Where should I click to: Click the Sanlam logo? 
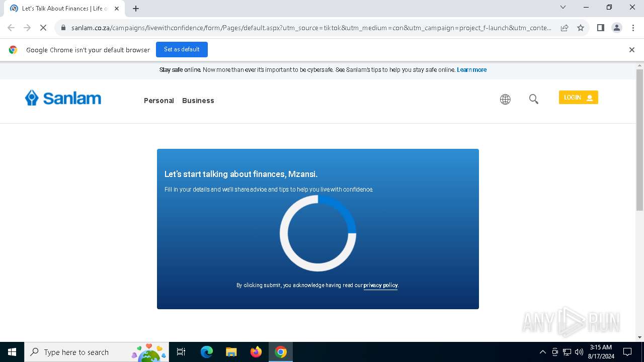click(x=63, y=98)
